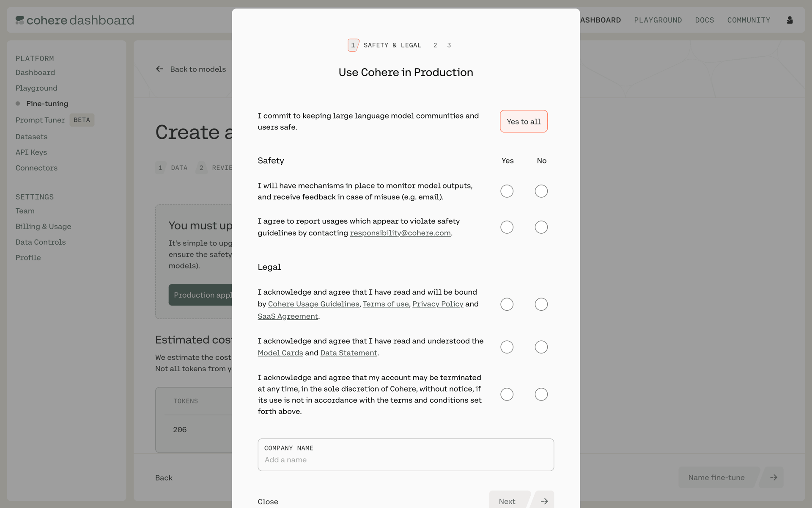The image size is (812, 508).
Task: Open the responsibility@cohere.com link
Action: pos(400,233)
